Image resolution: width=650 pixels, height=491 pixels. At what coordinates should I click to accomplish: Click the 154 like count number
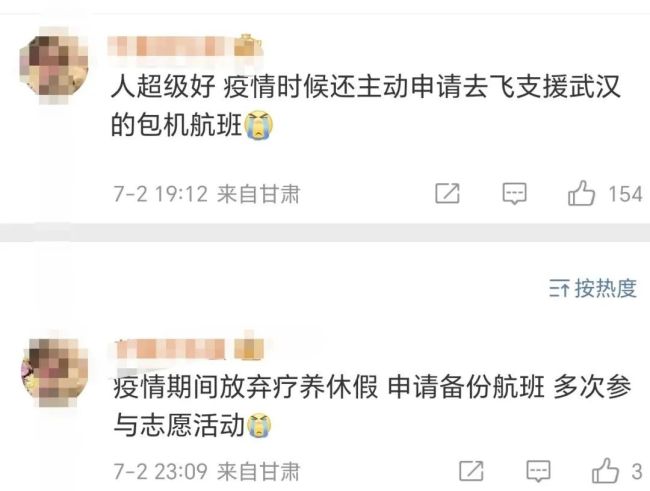coord(625,194)
